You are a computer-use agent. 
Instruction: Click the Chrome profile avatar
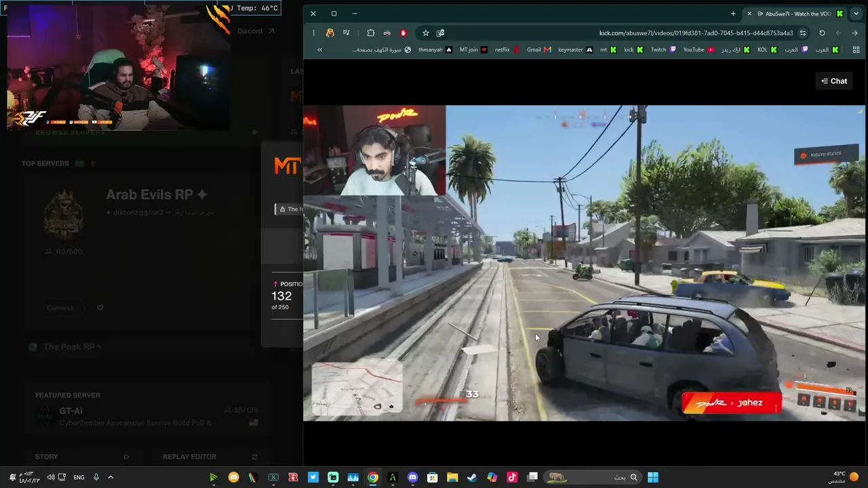point(330,33)
